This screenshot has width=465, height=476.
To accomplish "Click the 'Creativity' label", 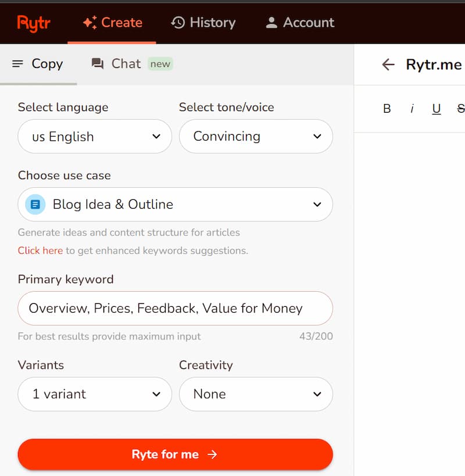I will (206, 365).
